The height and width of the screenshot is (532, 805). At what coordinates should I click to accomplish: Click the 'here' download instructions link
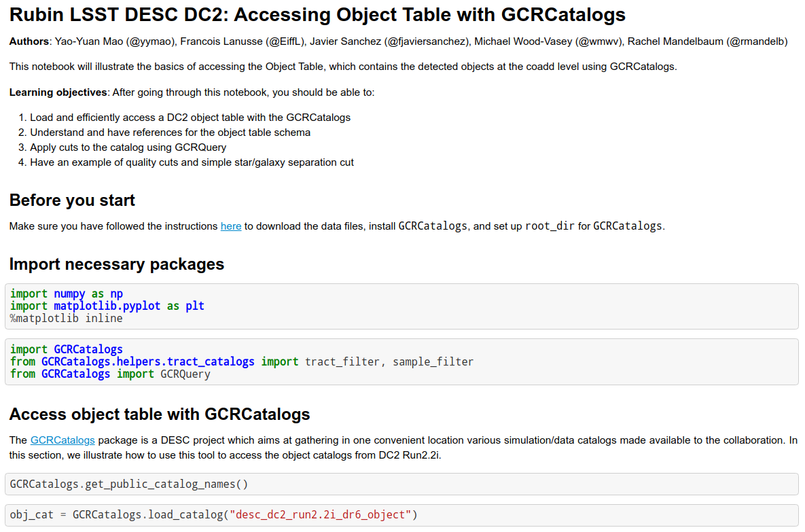[x=231, y=226]
